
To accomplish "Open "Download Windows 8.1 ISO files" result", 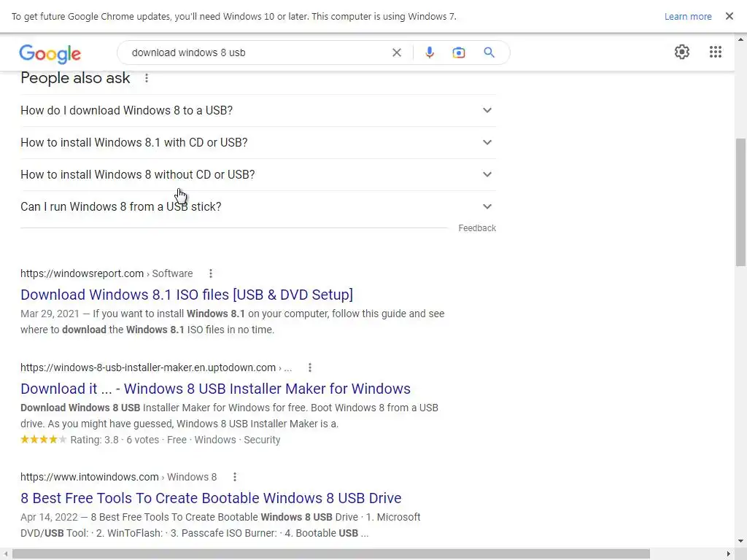I will (x=187, y=295).
